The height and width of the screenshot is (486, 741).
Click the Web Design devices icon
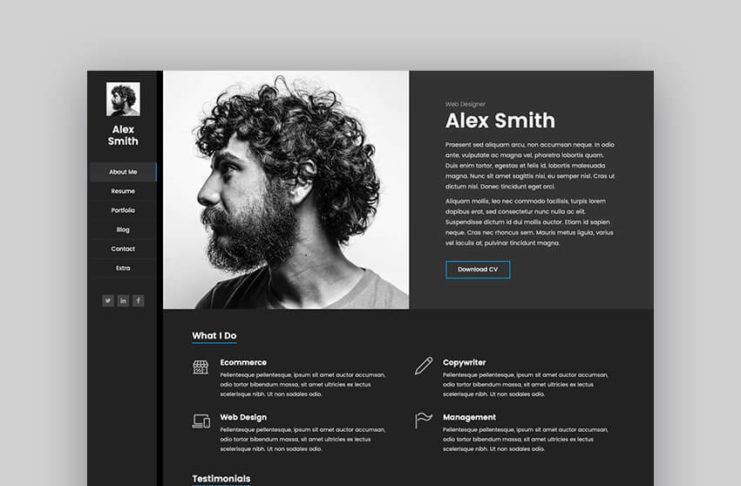click(201, 421)
